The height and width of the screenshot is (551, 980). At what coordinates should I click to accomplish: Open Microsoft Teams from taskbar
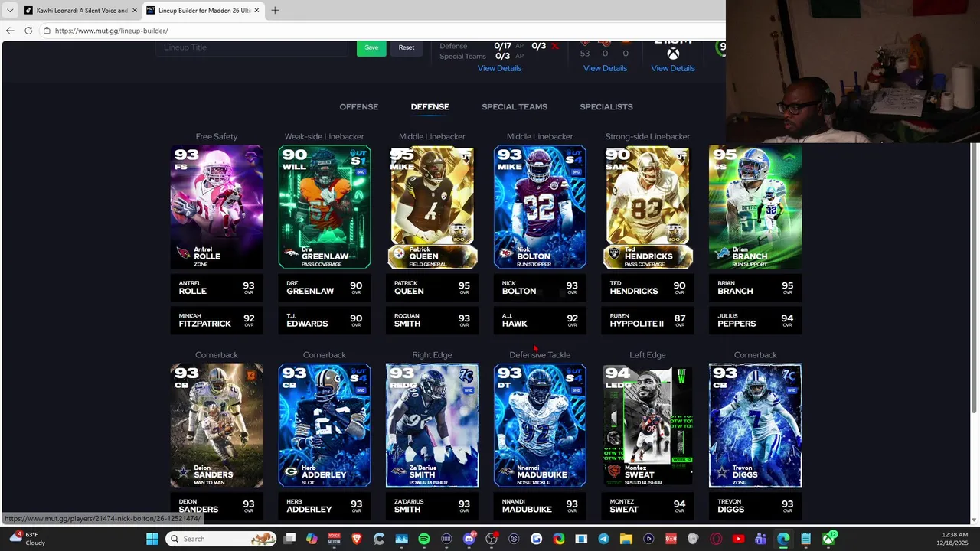click(x=760, y=539)
